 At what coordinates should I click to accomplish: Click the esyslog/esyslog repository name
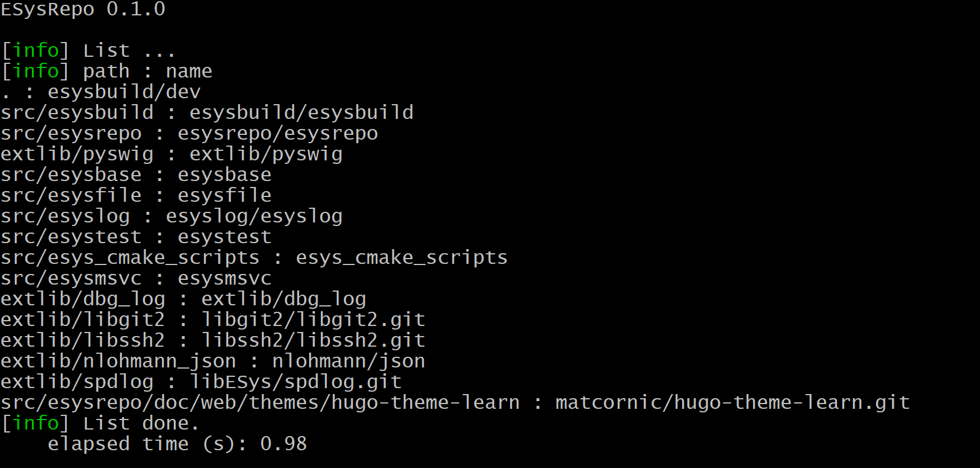(254, 217)
